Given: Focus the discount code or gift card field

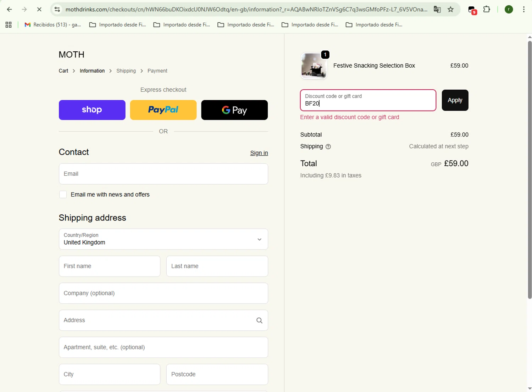Looking at the screenshot, I should click(x=368, y=100).
